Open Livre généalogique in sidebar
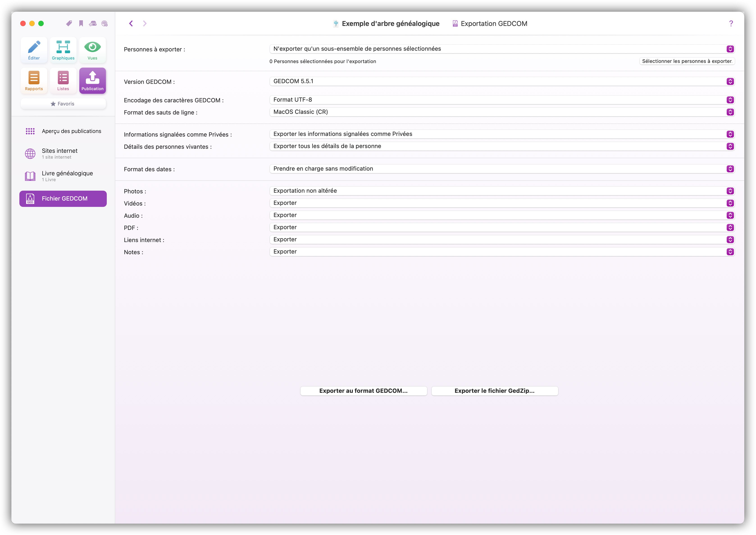This screenshot has width=756, height=535. (63, 176)
